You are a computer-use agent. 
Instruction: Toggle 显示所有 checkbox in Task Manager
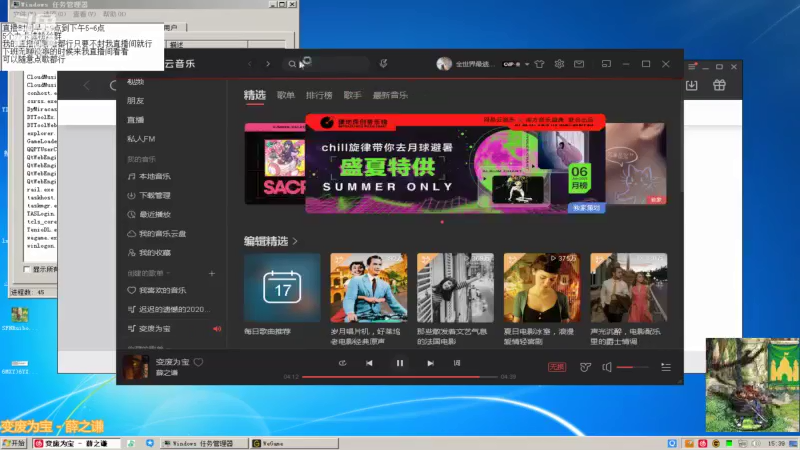27,269
